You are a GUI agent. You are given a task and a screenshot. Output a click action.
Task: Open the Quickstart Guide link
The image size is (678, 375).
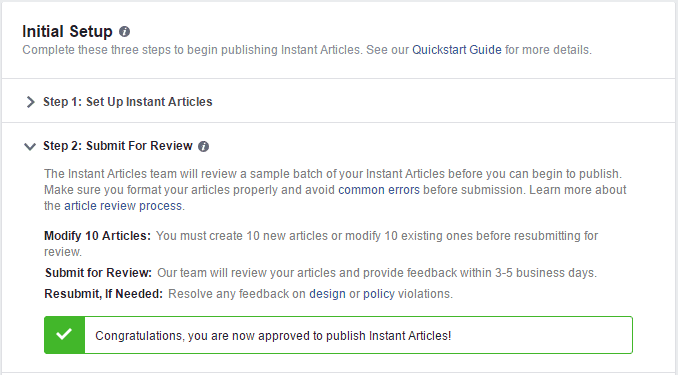click(457, 50)
